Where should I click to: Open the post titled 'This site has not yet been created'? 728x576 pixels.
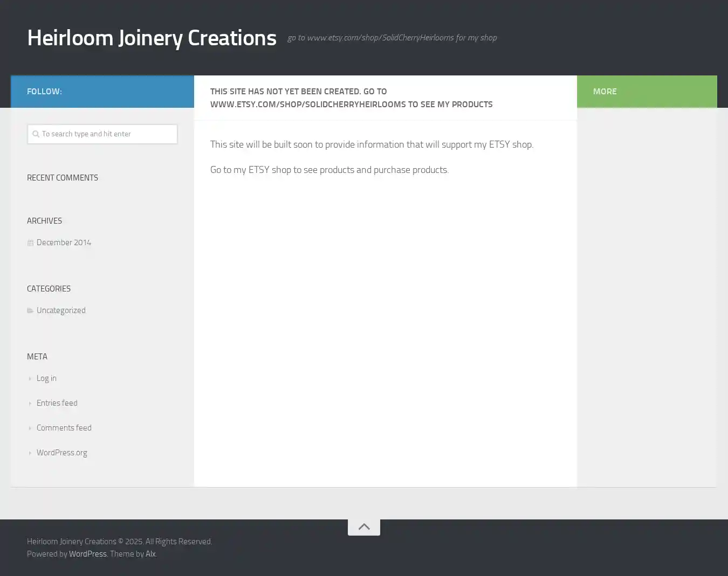point(351,98)
